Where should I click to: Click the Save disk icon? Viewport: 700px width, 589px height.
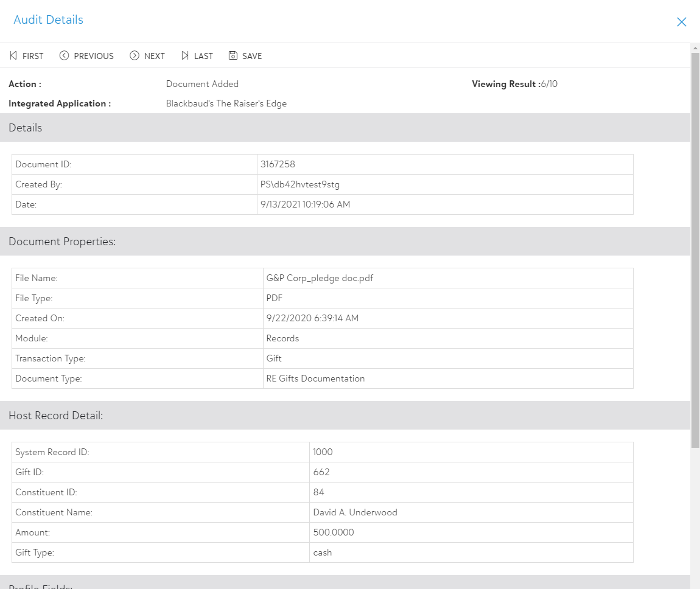(233, 55)
